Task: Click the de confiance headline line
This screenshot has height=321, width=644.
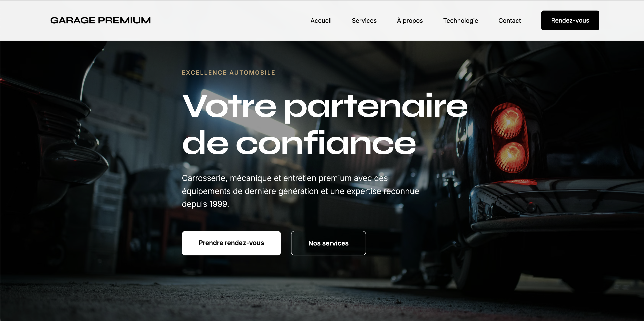Action: (299, 143)
